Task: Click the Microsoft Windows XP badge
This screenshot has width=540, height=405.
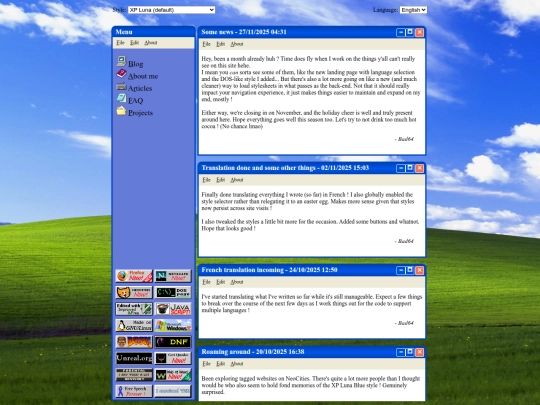Action: pyautogui.click(x=173, y=325)
